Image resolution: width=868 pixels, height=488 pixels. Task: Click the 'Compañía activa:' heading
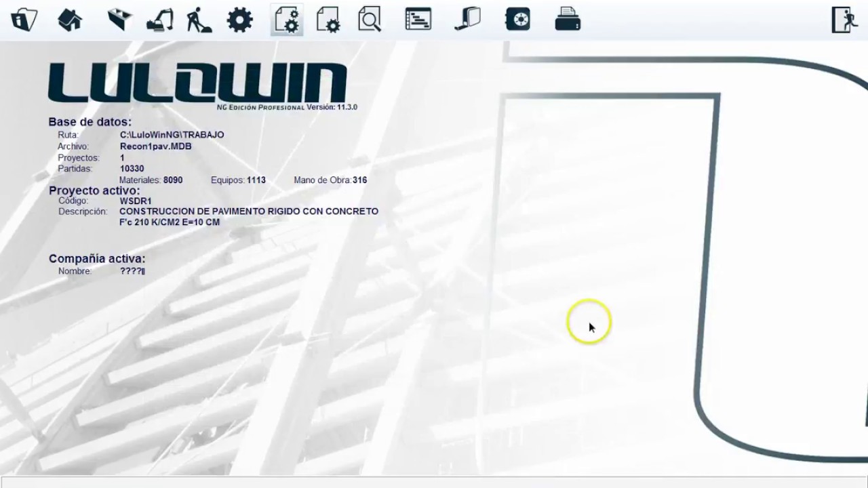click(97, 258)
